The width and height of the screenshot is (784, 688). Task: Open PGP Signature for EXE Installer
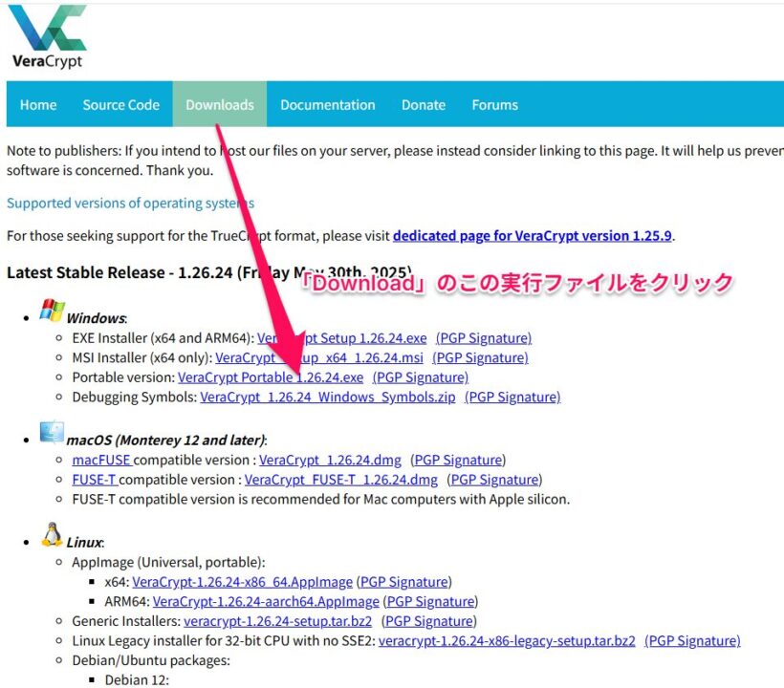coord(484,338)
